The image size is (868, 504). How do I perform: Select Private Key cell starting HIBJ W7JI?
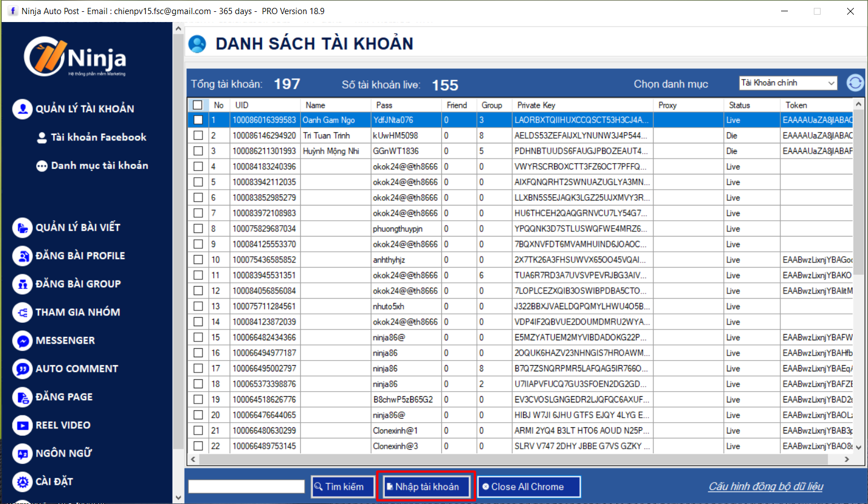tap(582, 415)
